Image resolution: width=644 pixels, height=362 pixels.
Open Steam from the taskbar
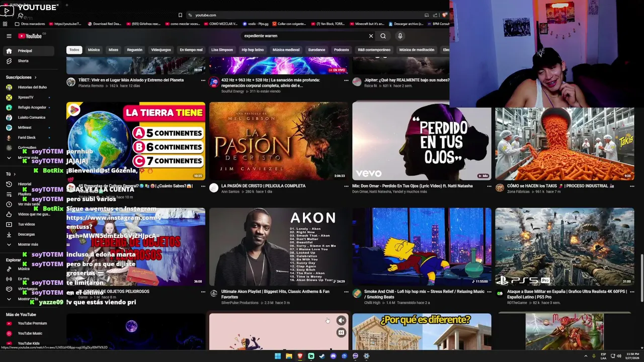pyautogui.click(x=322, y=356)
